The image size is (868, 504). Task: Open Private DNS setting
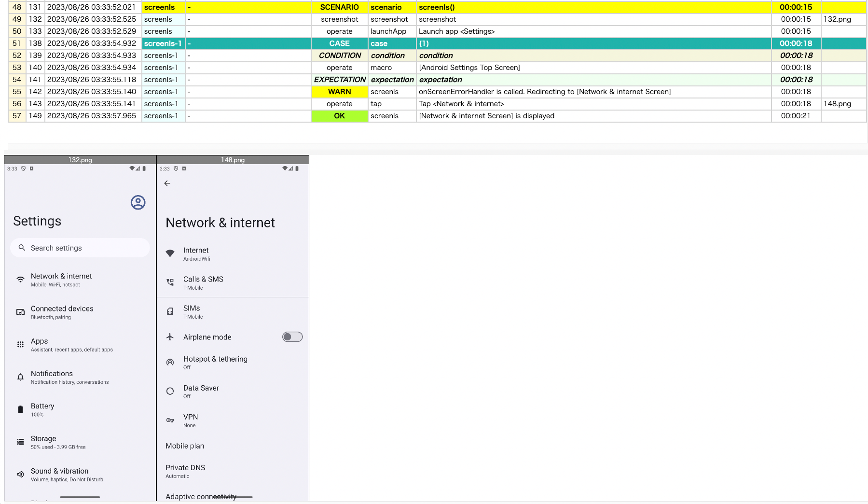pos(233,471)
